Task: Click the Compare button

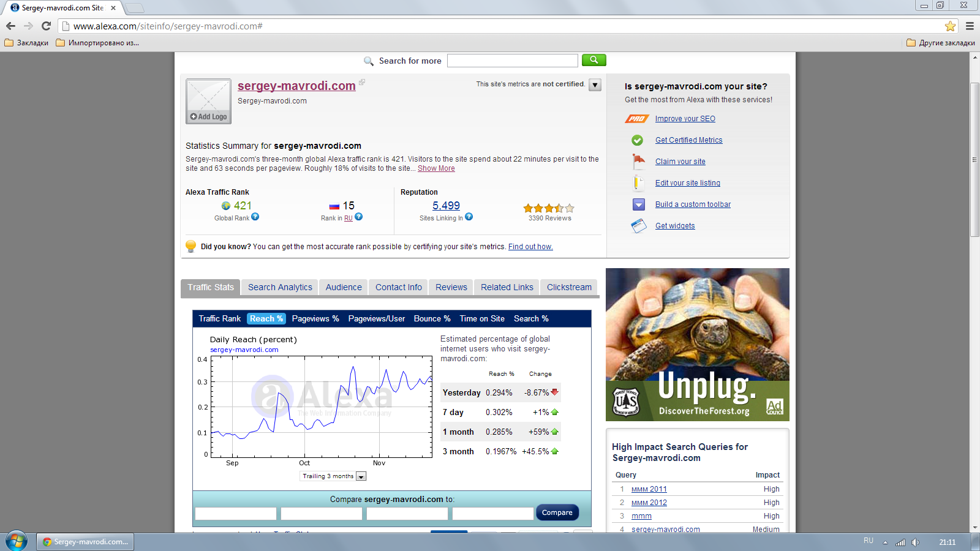Action: (557, 512)
